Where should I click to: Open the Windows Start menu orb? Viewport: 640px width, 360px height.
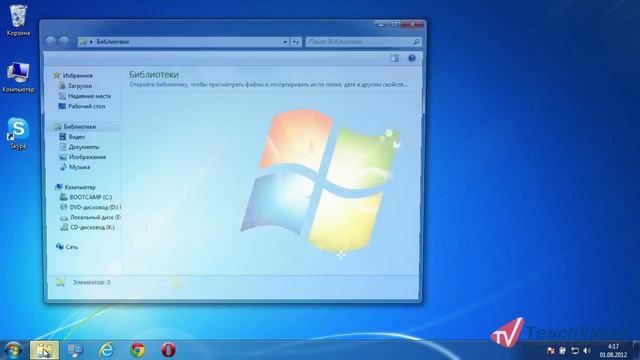[13, 350]
